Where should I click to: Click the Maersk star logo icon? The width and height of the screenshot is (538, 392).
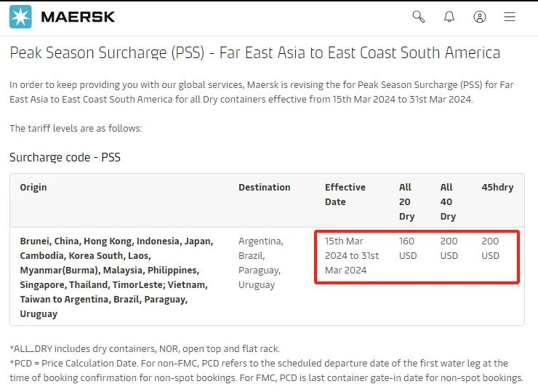(x=20, y=17)
